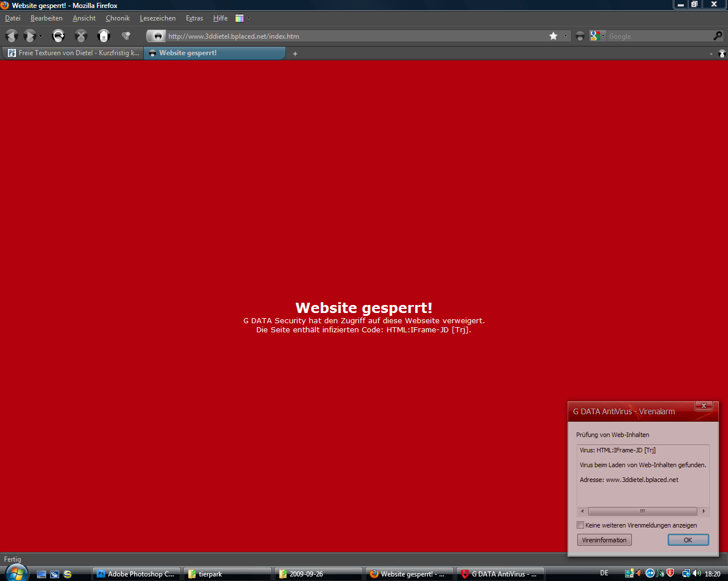Click the 'Prüfung von Web-Inhalten' label
This screenshot has width=728, height=581.
click(x=613, y=435)
